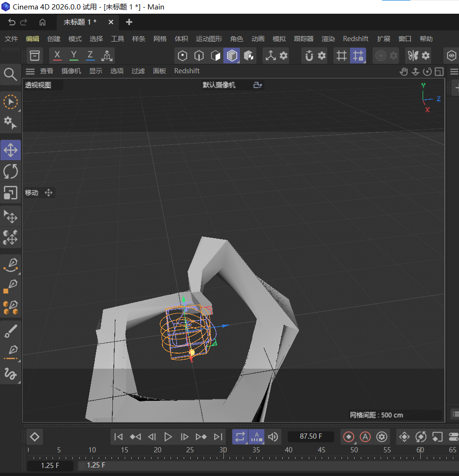Toggle looping playback in the timeline
The width and height of the screenshot is (459, 476).
click(x=240, y=437)
